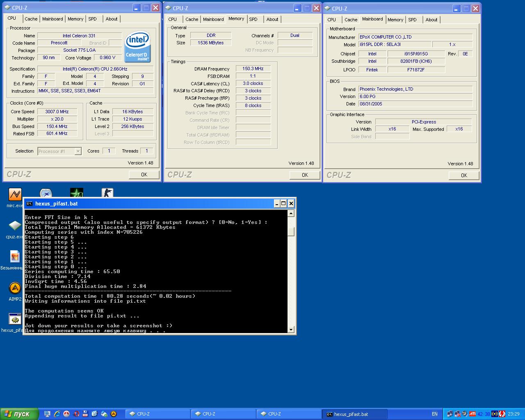Click the taskbar clock showing 23:29
This screenshot has height=420, width=525.
pos(514,414)
